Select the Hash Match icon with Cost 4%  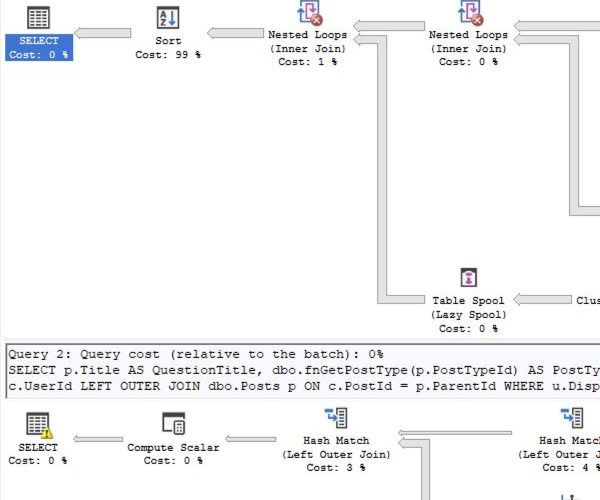(572, 418)
